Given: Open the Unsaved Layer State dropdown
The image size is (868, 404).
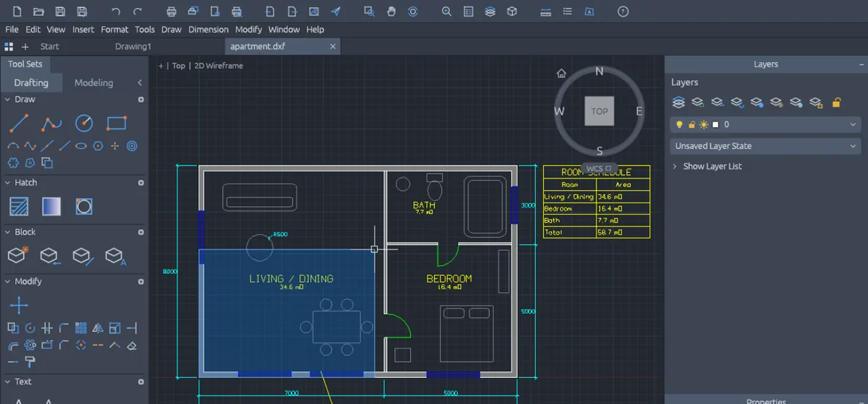Looking at the screenshot, I should [x=765, y=146].
